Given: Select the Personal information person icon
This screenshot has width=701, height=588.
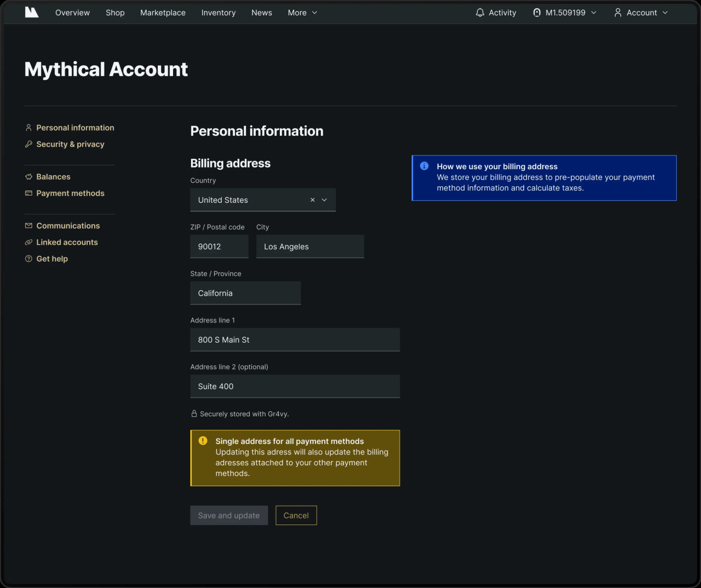Looking at the screenshot, I should point(28,128).
